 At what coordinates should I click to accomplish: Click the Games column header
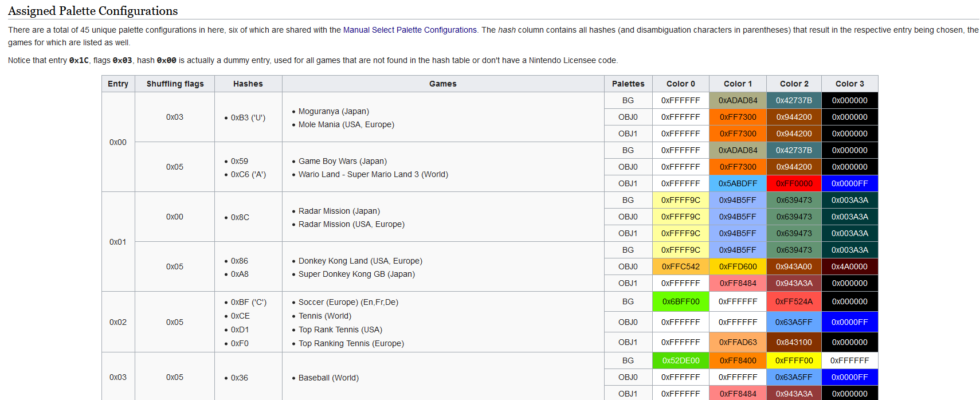tap(443, 84)
